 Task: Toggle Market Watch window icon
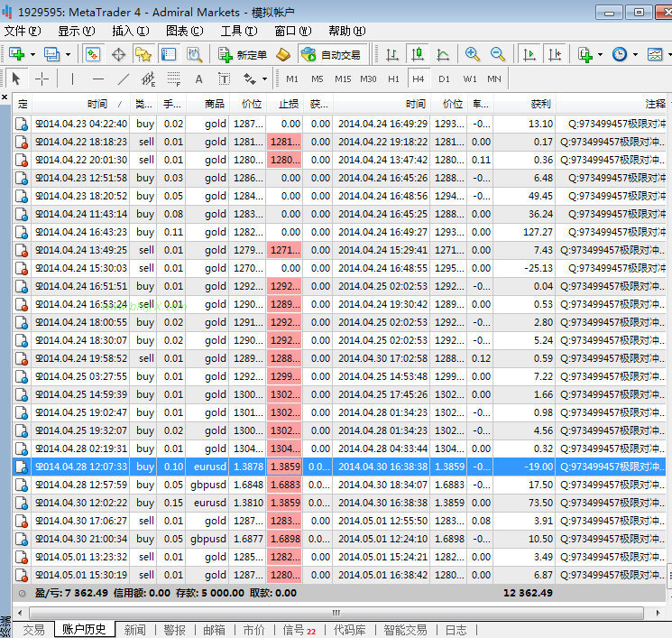[93, 54]
